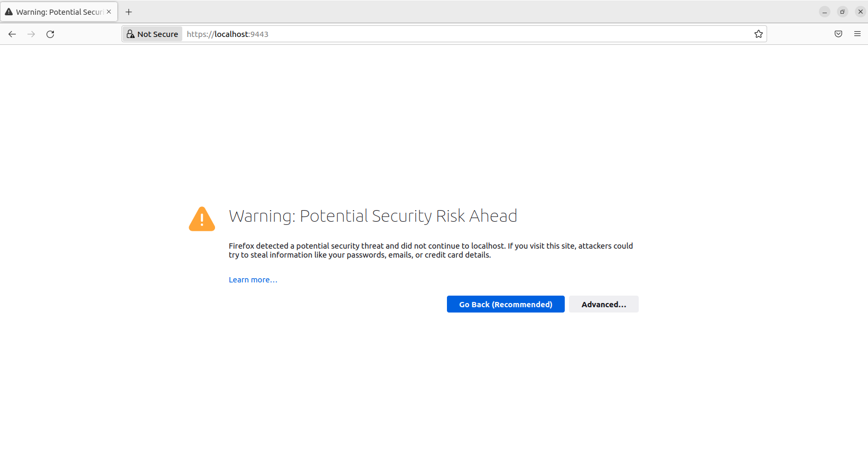Close the Firefox window
Screen dimensions: 868x473
pyautogui.click(x=861, y=12)
